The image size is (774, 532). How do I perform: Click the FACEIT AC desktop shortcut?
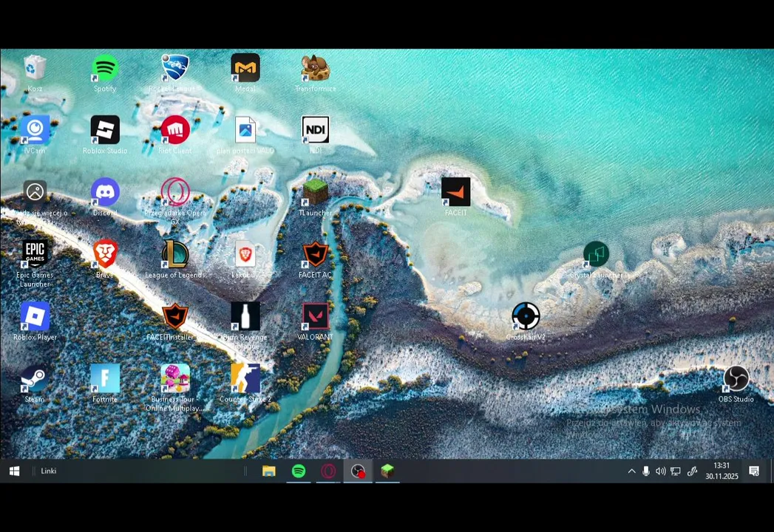coord(316,254)
